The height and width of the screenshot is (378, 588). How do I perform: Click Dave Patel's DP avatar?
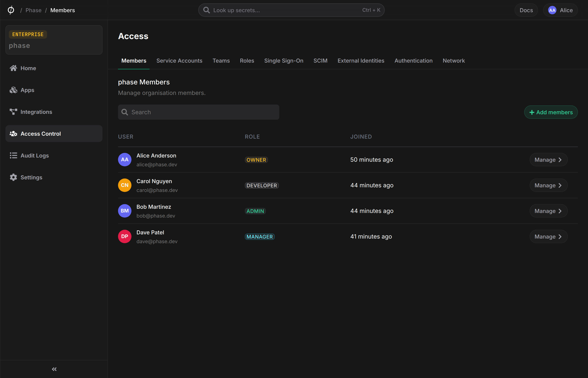[x=125, y=236]
